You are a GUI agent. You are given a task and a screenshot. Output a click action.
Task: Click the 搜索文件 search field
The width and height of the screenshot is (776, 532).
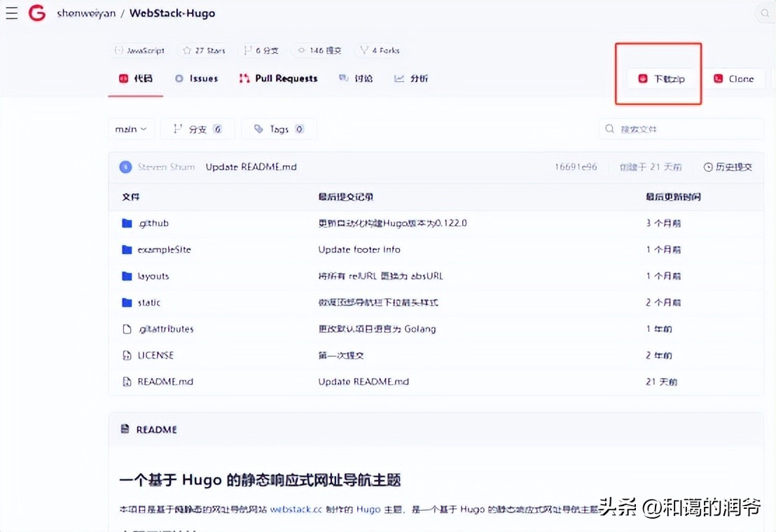(681, 128)
